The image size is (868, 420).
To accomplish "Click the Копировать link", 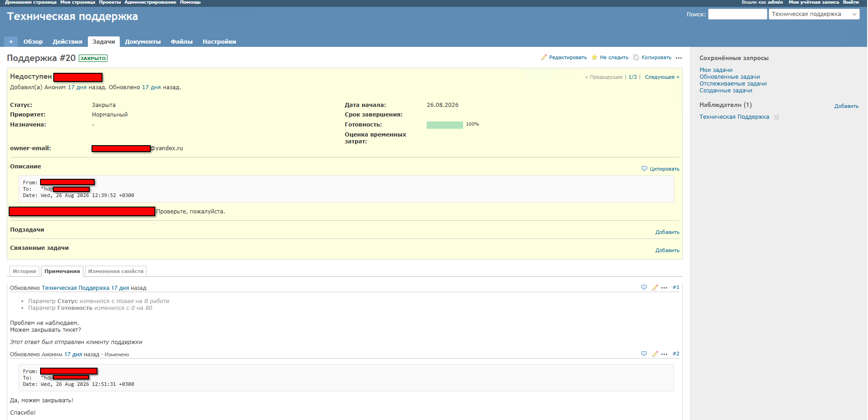I will coord(656,57).
